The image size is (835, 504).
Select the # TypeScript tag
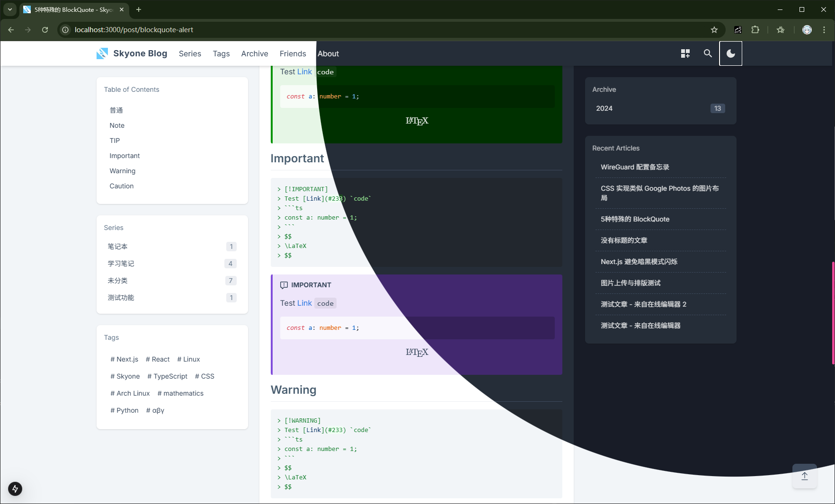pos(167,376)
